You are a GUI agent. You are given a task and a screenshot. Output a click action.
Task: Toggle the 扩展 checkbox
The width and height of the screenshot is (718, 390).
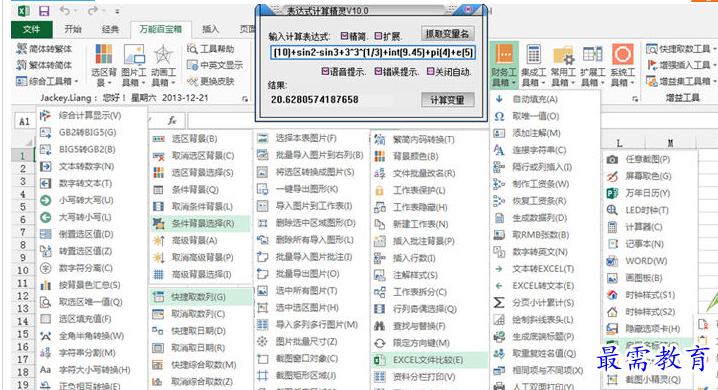[378, 36]
